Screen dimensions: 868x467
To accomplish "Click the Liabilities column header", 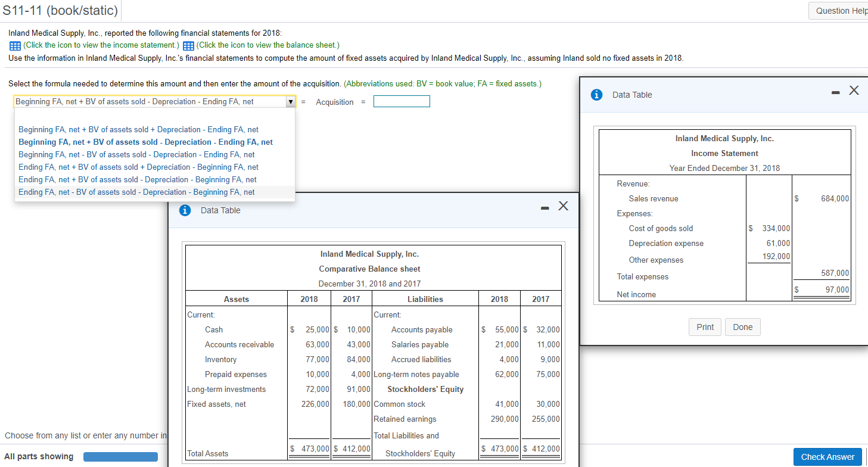I will (425, 300).
